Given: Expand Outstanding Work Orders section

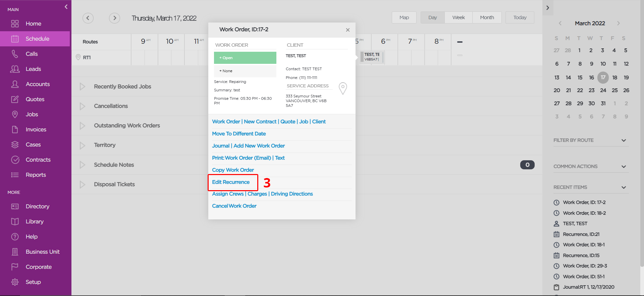Looking at the screenshot, I should (82, 126).
